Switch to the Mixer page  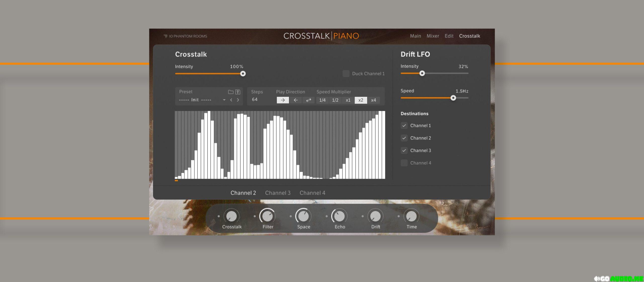coord(433,36)
